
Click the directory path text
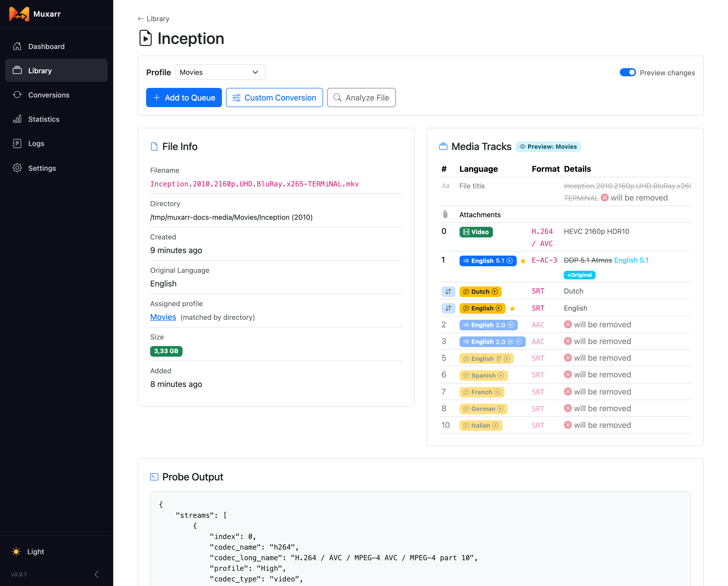tap(231, 217)
